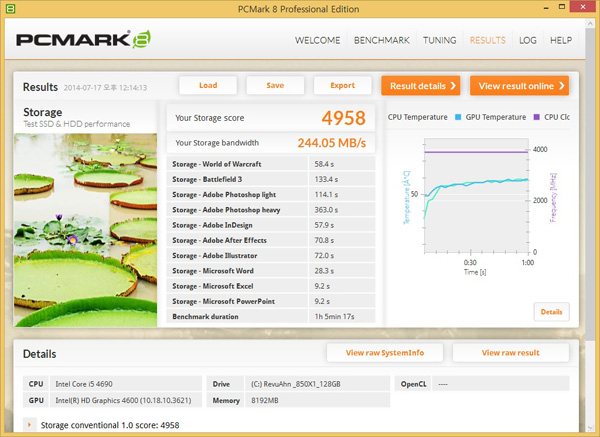The height and width of the screenshot is (437, 600).
Task: Click the Intel(R) HD Graphics 4600 value
Action: coord(123,400)
